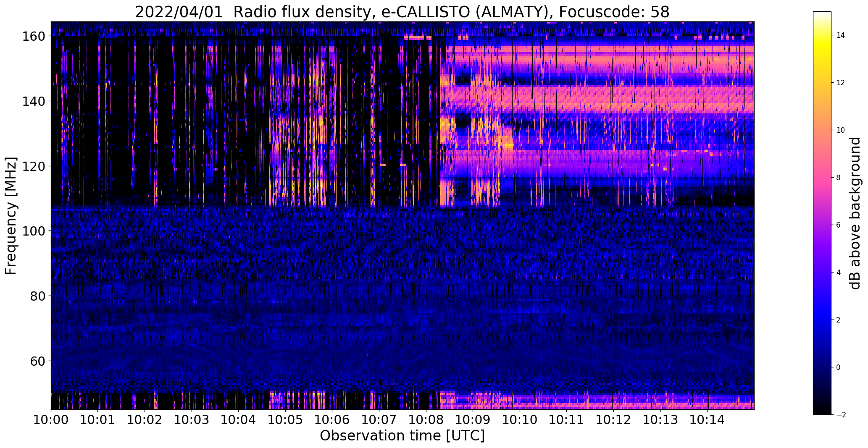868x448 pixels.
Task: Click the 80 MHz frequency tick label
Action: 37,296
